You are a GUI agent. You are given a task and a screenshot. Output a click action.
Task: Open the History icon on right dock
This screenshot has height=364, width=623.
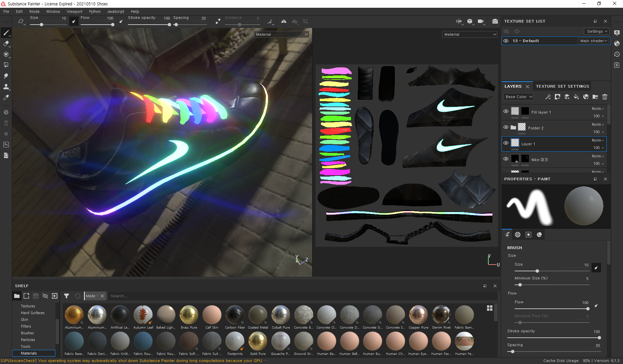(617, 54)
